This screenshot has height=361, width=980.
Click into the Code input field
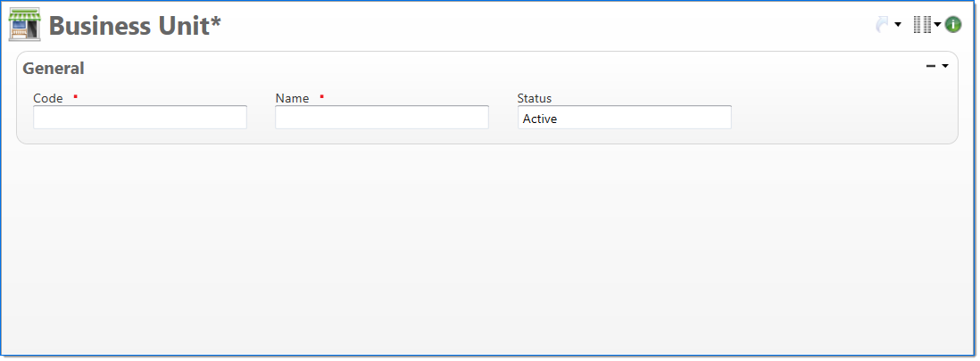pos(140,118)
